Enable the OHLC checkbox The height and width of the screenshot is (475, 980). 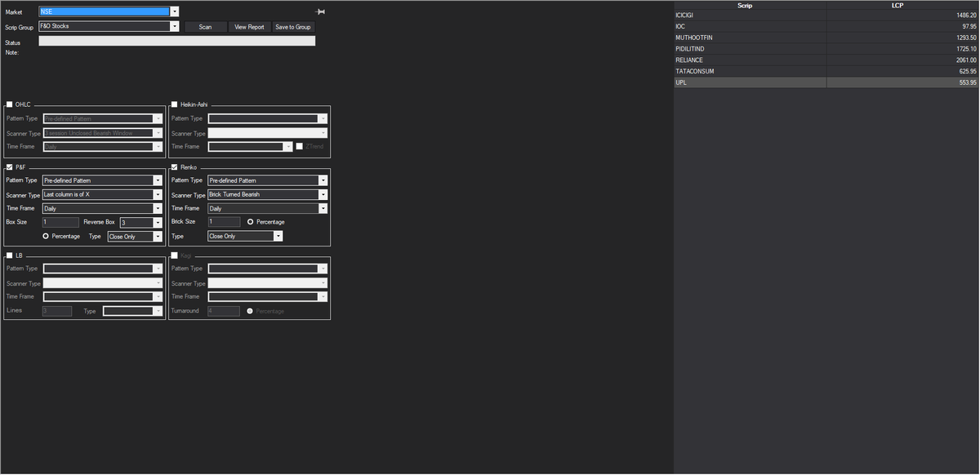pyautogui.click(x=10, y=104)
